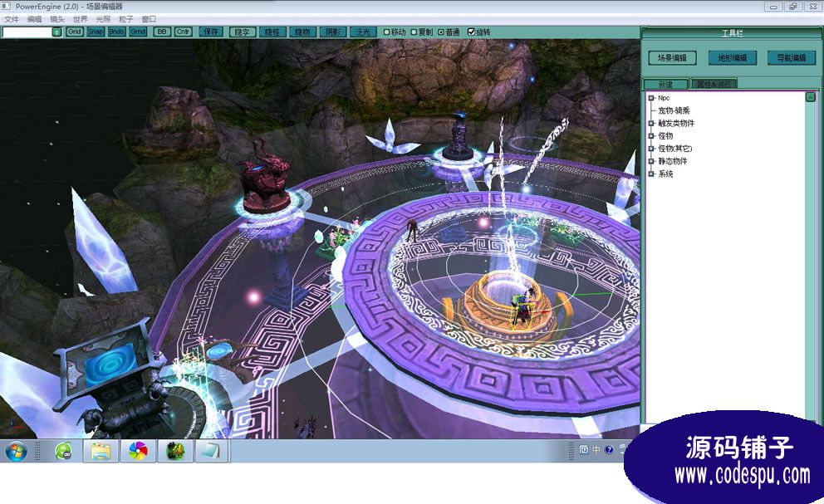Click the 泛光 bloom toolbar button
This screenshot has width=824, height=504.
click(363, 32)
